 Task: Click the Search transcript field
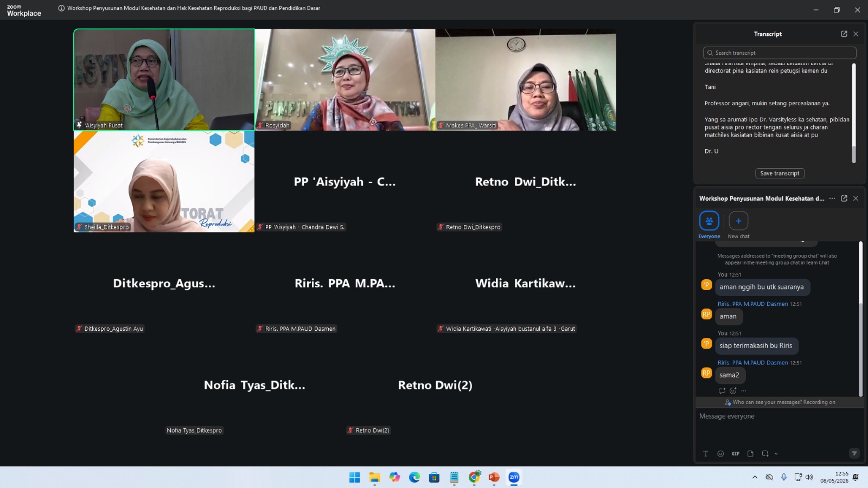(x=780, y=53)
